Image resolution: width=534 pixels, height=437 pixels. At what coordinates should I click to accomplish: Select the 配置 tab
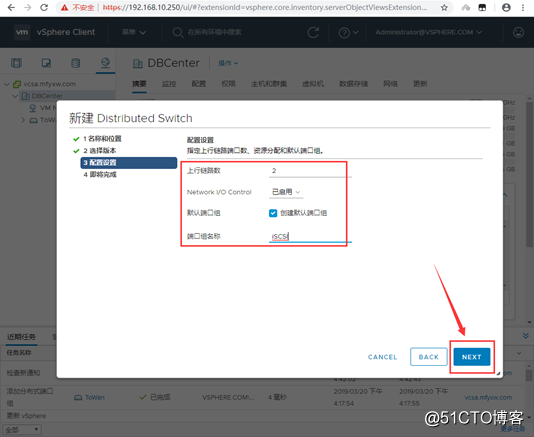click(x=199, y=84)
